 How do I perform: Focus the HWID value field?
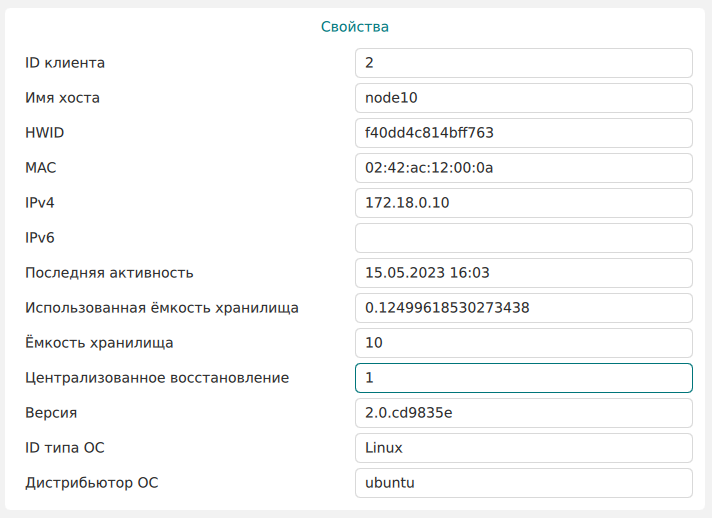523,133
